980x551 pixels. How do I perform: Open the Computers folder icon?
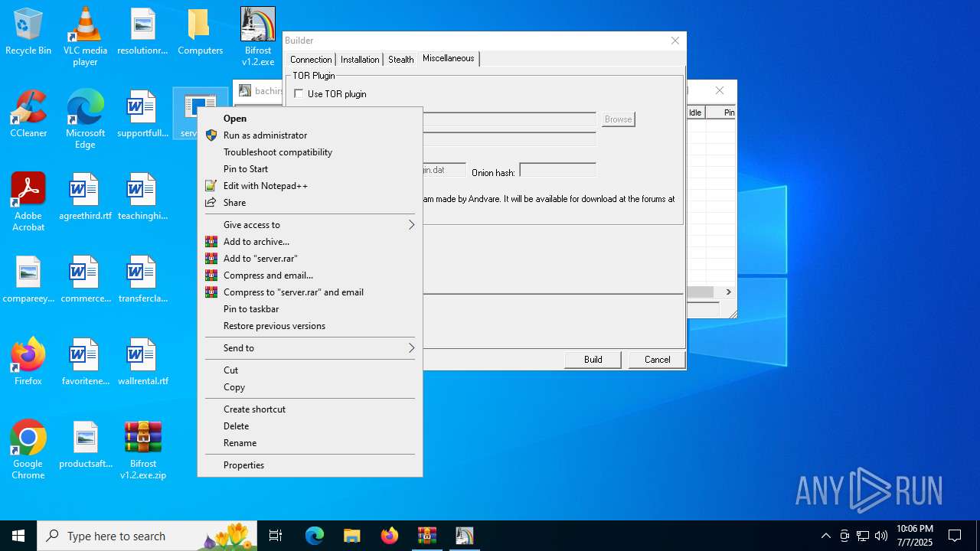pyautogui.click(x=200, y=32)
